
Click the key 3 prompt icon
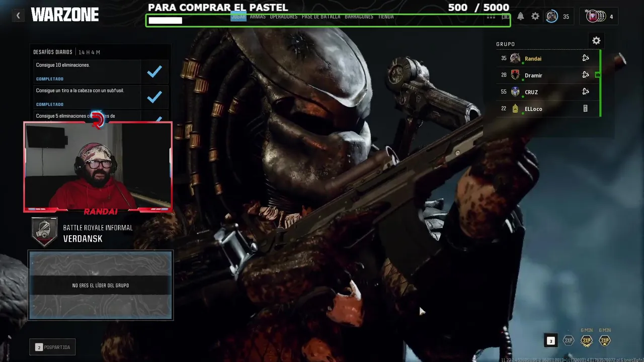[x=550, y=341]
